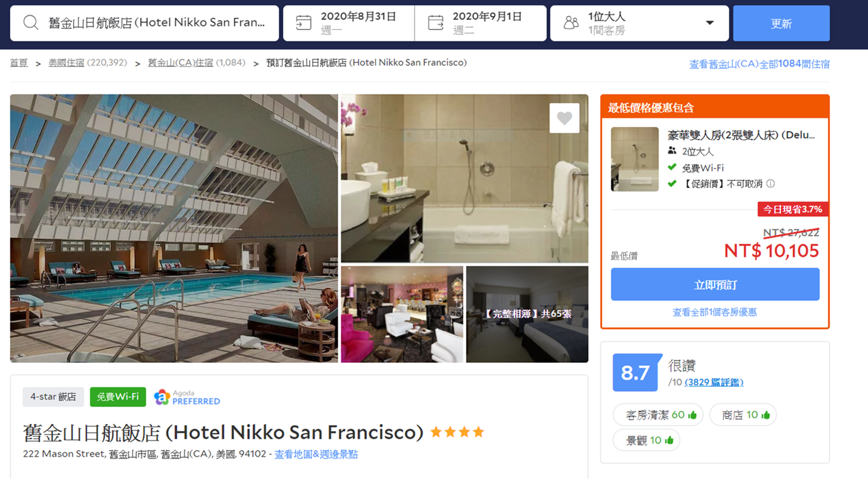Click the Agoda Preferred badge icon
Screen dimensions: 868x479
pos(162,397)
